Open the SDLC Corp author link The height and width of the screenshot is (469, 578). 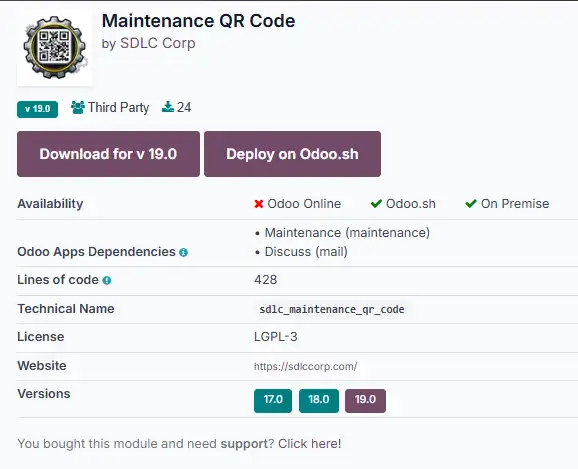(157, 43)
